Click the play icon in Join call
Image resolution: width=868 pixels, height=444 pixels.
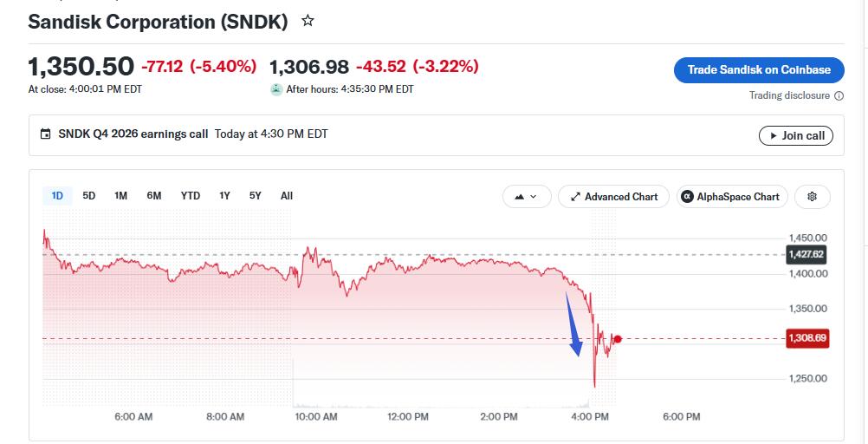(x=774, y=136)
